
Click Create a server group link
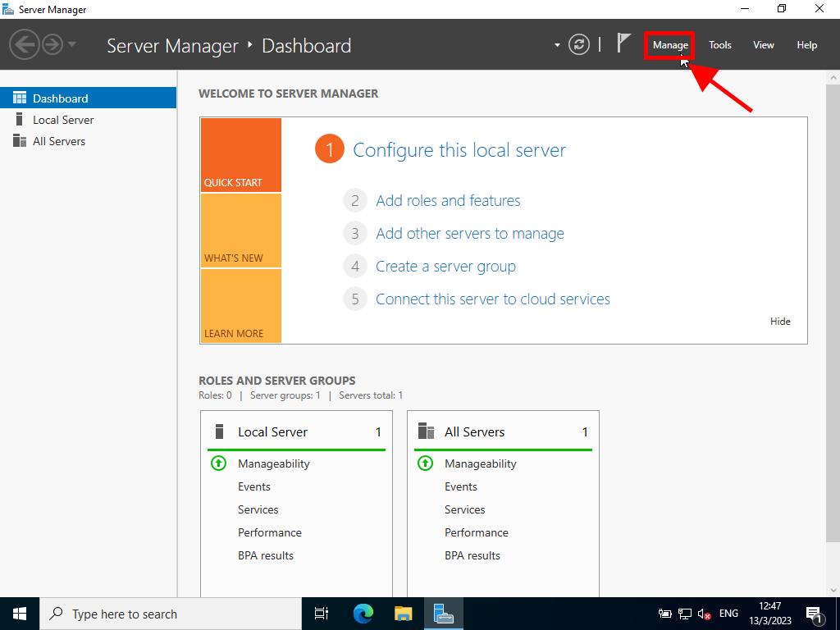445,267
